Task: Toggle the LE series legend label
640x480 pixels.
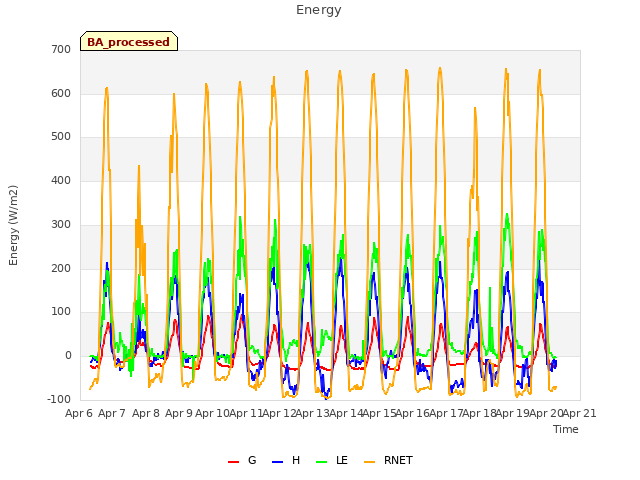Action: [342, 460]
